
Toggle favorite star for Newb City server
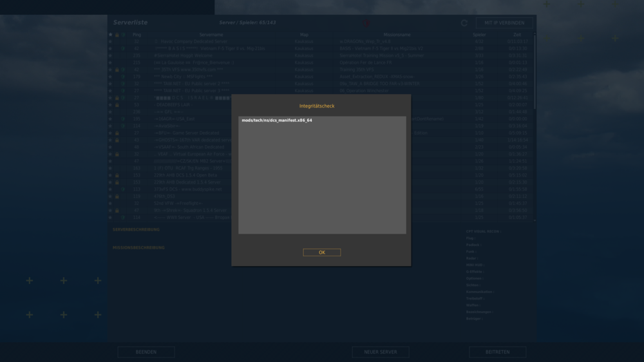tap(110, 77)
